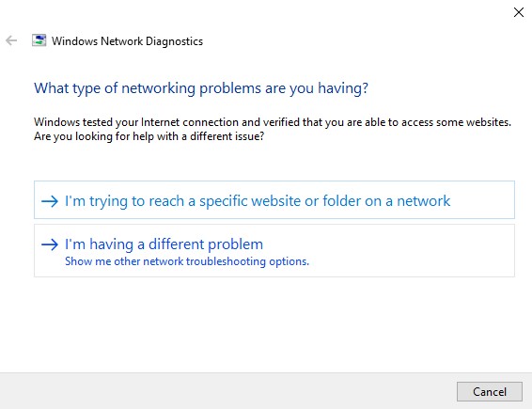Click the "Windows Network Diagnostics" title text
This screenshot has width=532, height=409.
point(127,41)
